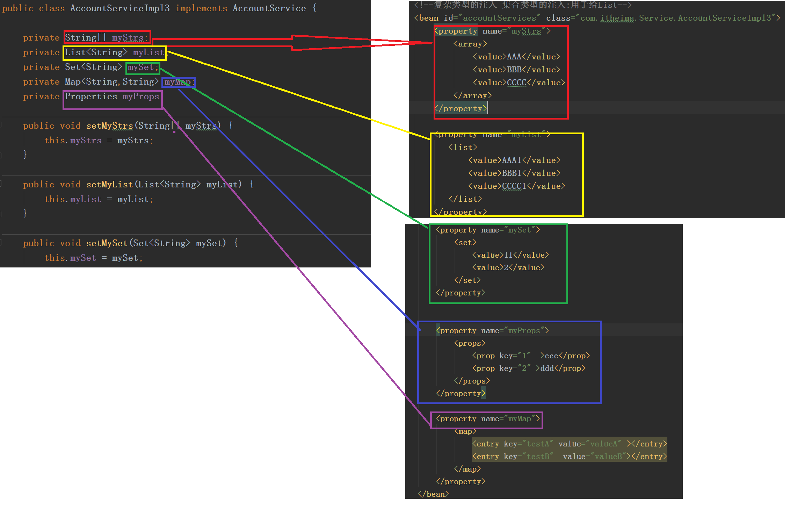Screen dimensions: 812x530
Task: Click the property name mySet tag
Action: point(488,230)
